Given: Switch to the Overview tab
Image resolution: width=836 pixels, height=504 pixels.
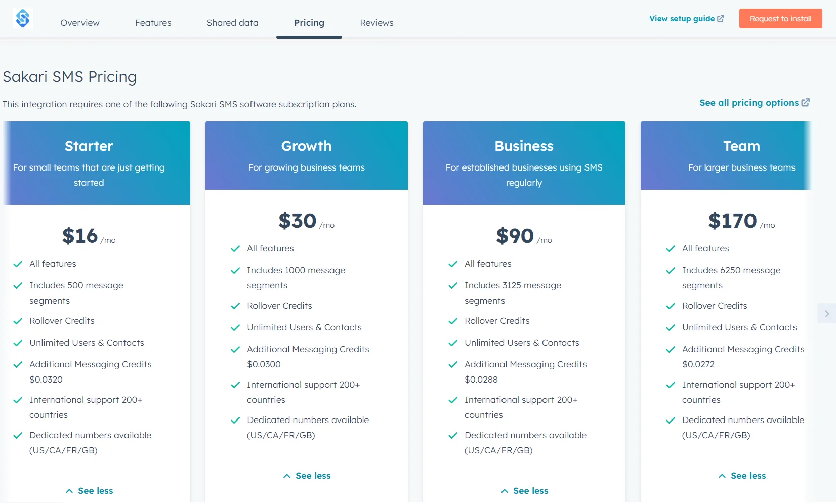Looking at the screenshot, I should [79, 22].
